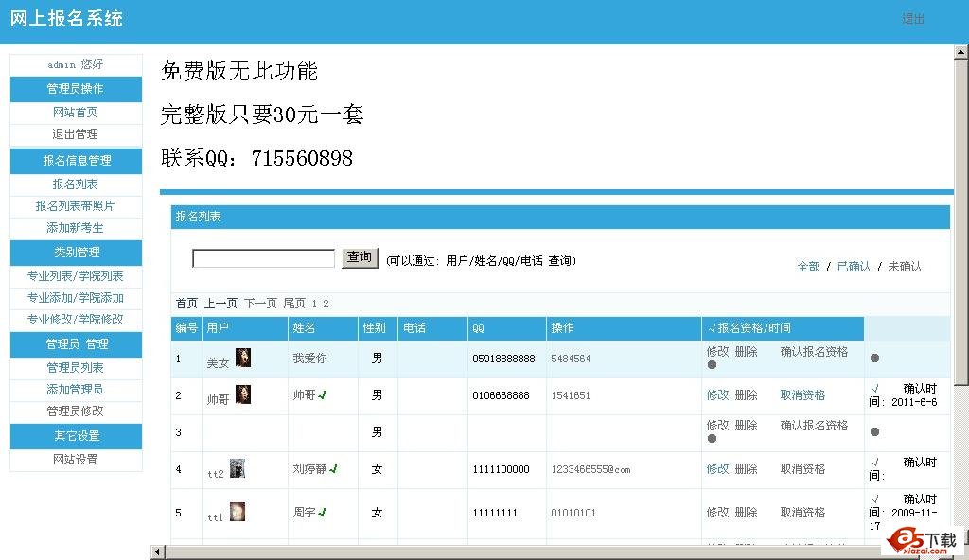Screen dimensions: 969x560
Task: Click the 退出 link in the header
Action: (x=913, y=19)
